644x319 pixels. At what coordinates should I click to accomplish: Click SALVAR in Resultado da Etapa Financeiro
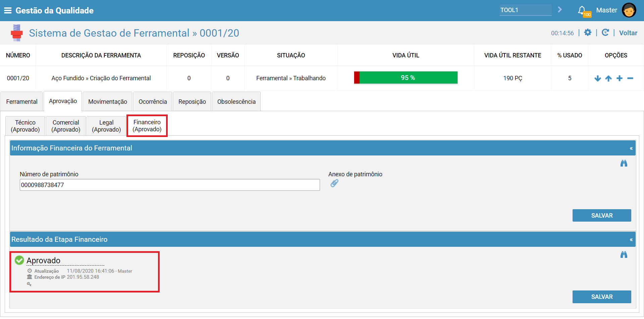(602, 297)
